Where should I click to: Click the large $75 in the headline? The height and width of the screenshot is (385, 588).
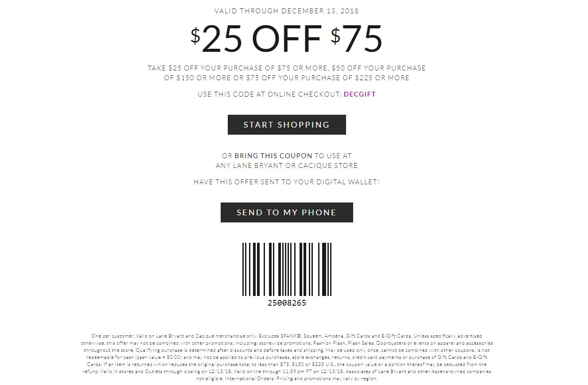point(357,38)
